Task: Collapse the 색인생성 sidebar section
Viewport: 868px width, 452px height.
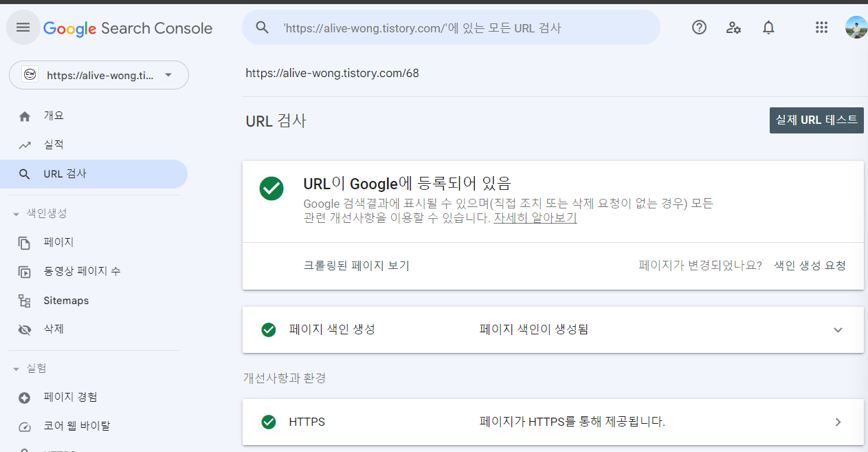Action: click(x=16, y=214)
